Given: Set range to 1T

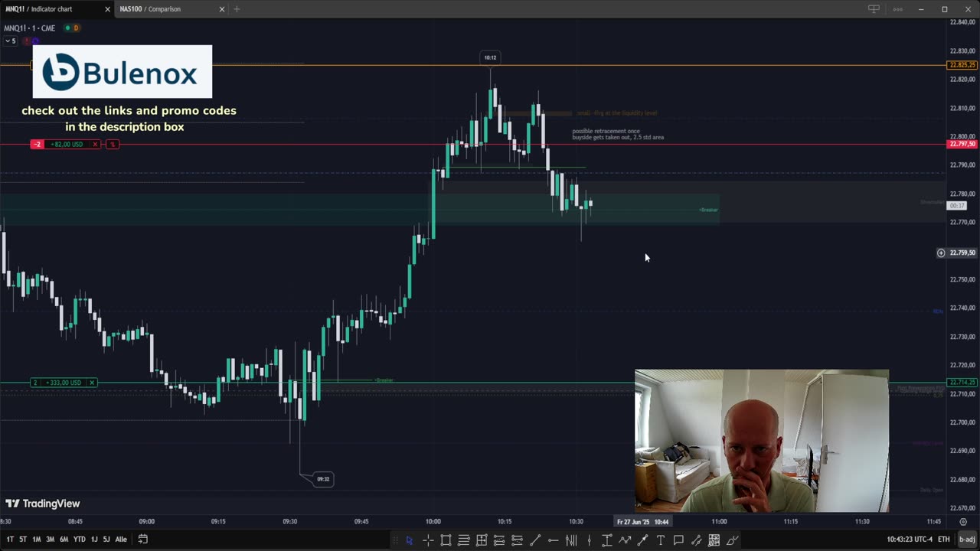Looking at the screenshot, I should [10, 540].
